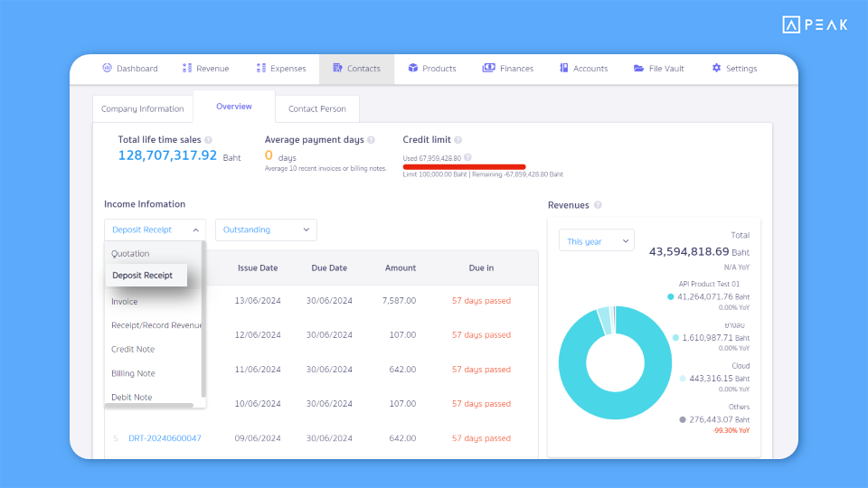Screen dimensions: 868x488
Task: Show info tooltip next to Credit limit
Action: click(458, 140)
